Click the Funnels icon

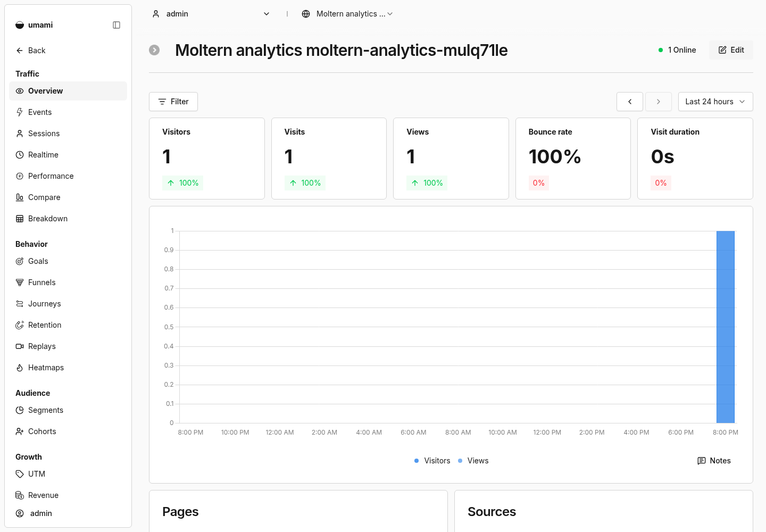tap(20, 282)
